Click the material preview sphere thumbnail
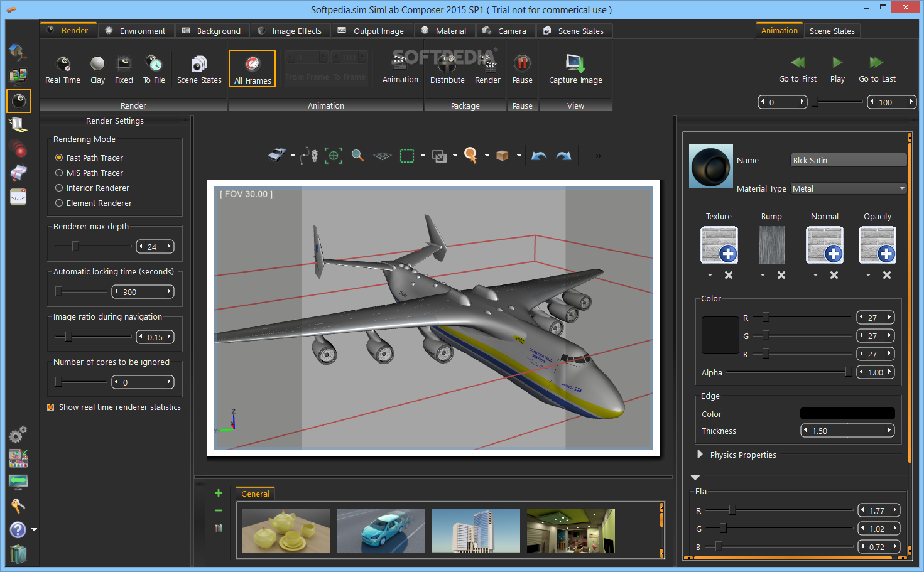Image resolution: width=924 pixels, height=572 pixels. point(711,166)
